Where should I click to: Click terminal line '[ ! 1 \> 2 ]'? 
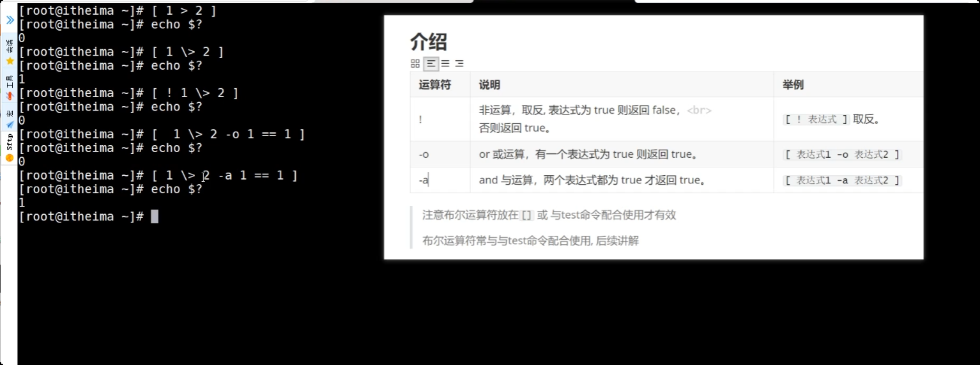(129, 93)
